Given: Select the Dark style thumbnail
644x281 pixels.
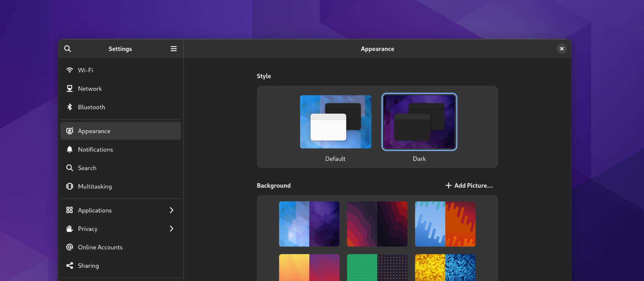Looking at the screenshot, I should [x=419, y=122].
